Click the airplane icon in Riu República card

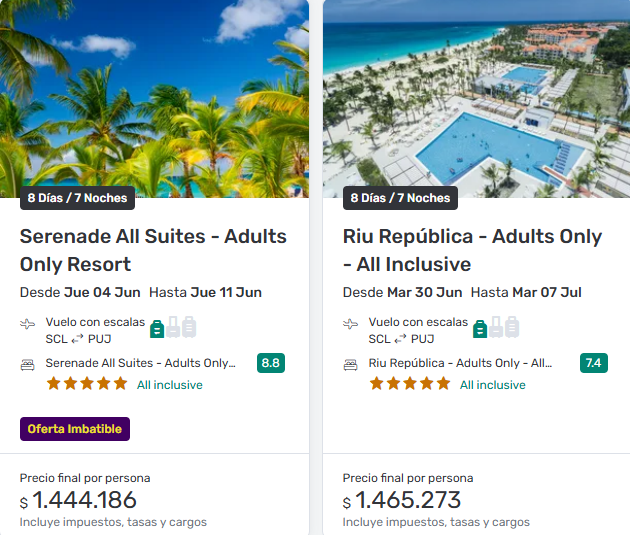coord(351,324)
